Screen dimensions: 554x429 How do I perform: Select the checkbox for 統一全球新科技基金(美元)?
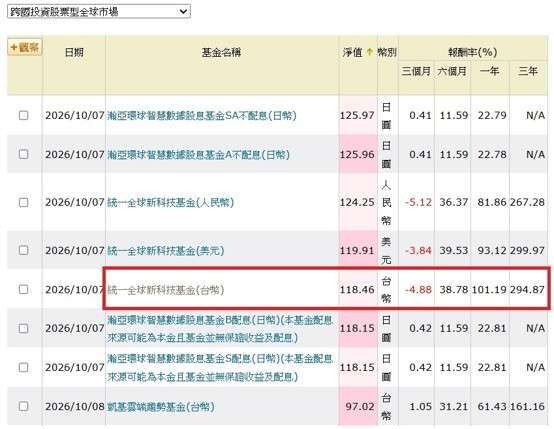(x=24, y=250)
